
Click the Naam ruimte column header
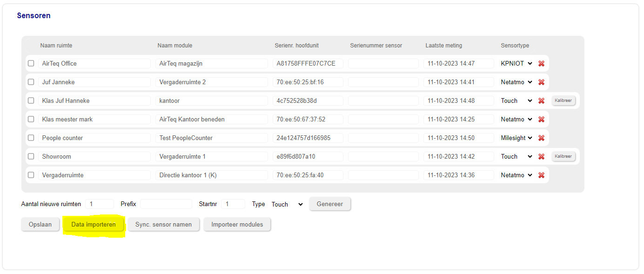point(56,46)
